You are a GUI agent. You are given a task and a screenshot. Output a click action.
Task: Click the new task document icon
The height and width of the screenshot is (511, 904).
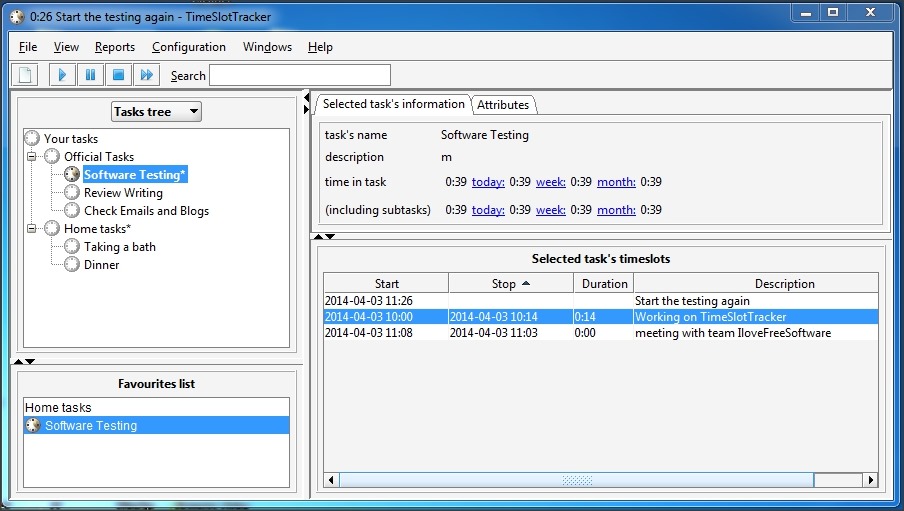coord(26,75)
